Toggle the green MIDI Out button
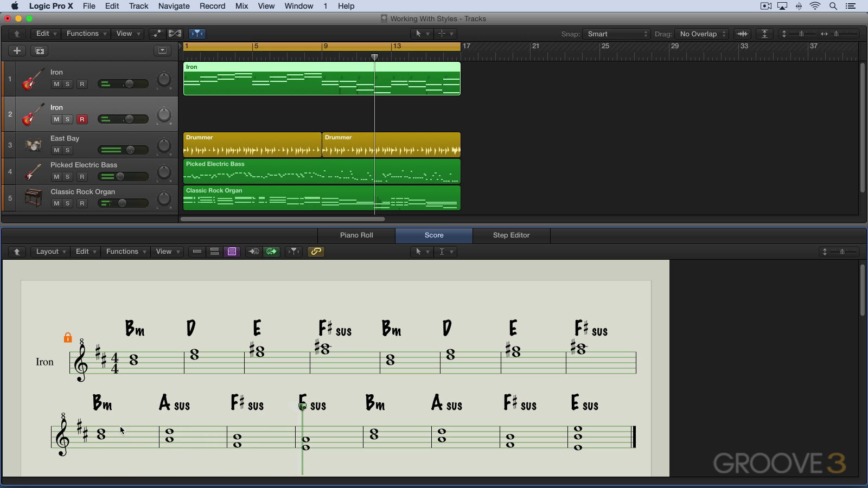Image resolution: width=868 pixels, height=488 pixels. click(x=271, y=252)
